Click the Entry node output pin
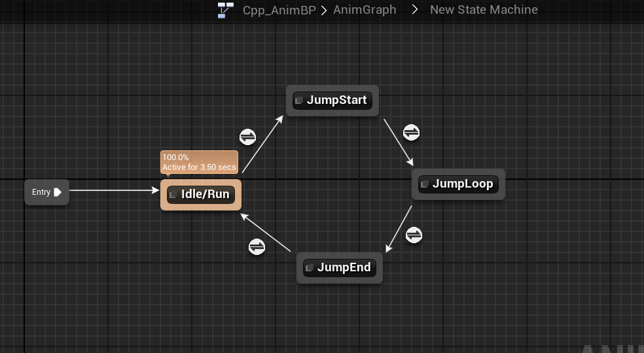Image resolution: width=644 pixels, height=353 pixels. click(58, 192)
